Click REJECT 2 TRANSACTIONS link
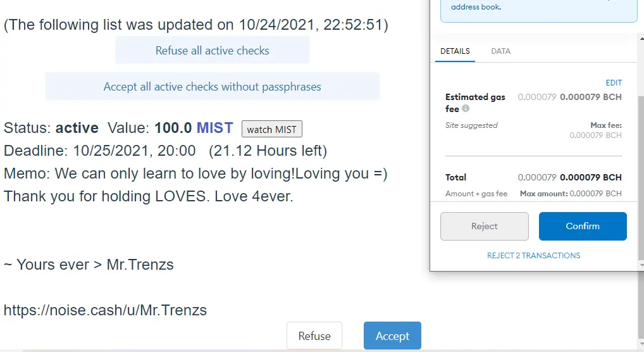The image size is (644, 352). 533,255
